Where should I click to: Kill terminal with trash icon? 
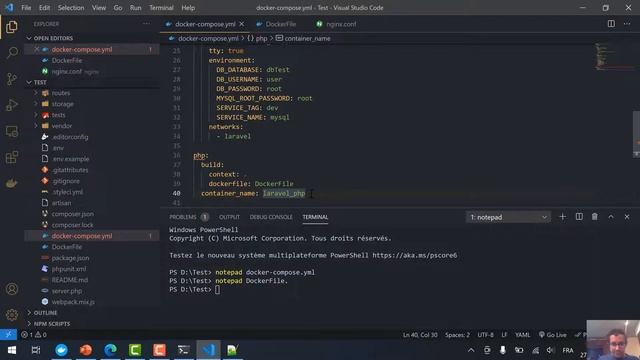click(x=595, y=217)
